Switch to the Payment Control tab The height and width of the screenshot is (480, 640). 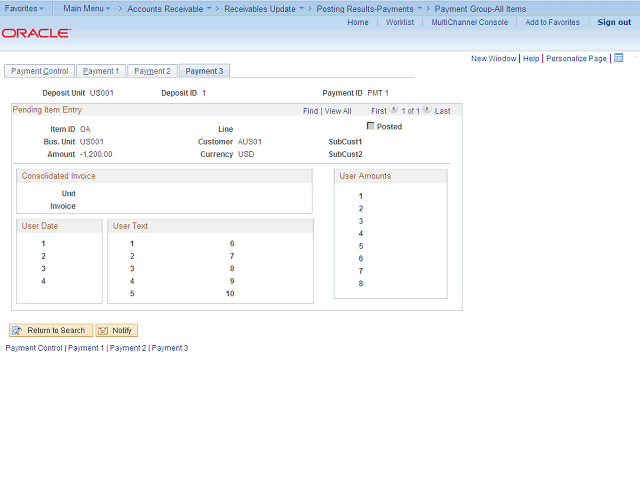click(40, 71)
